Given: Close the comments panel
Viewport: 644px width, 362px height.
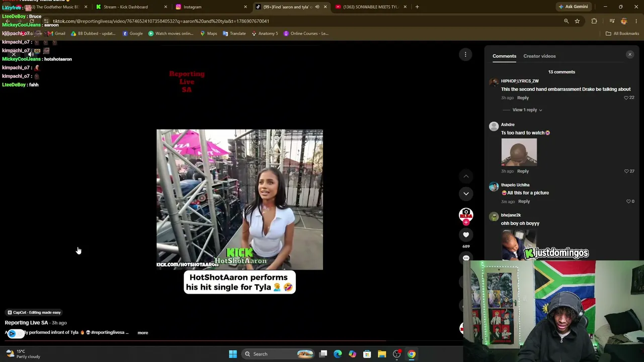Looking at the screenshot, I should [x=630, y=54].
